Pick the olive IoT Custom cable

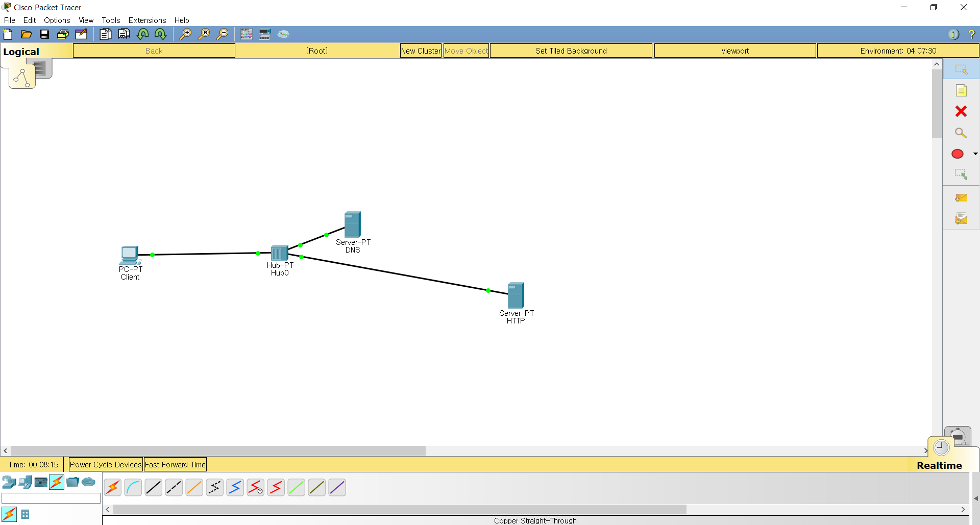tap(317, 488)
